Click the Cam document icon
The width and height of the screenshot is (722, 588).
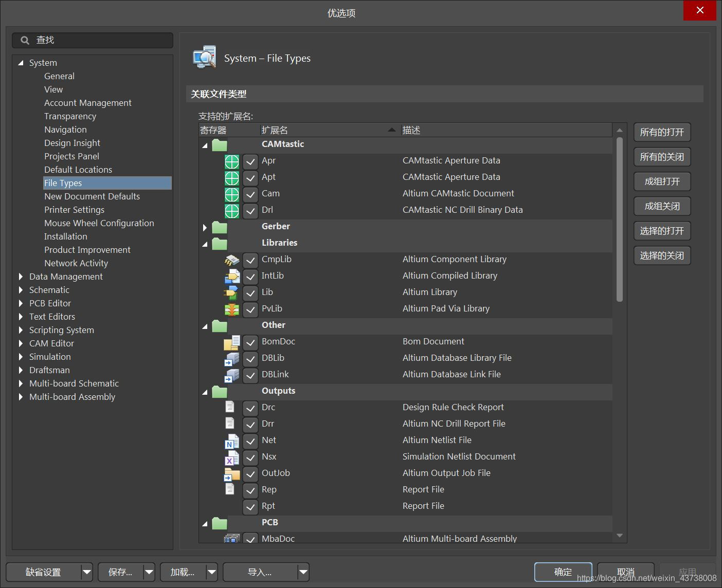coord(232,194)
